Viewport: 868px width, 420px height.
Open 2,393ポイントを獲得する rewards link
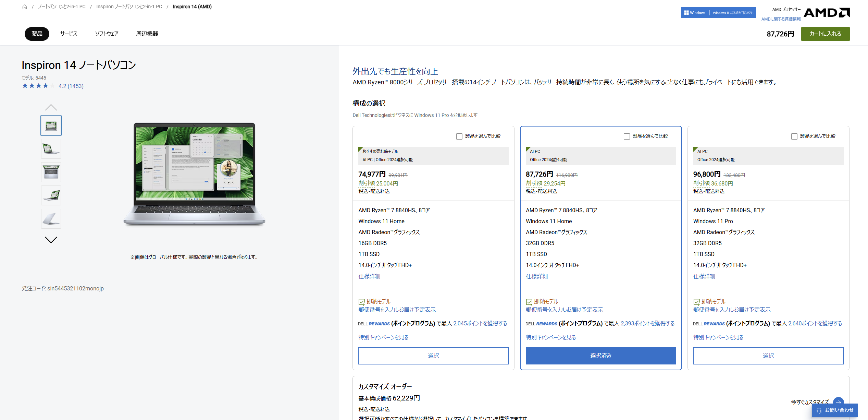point(648,323)
